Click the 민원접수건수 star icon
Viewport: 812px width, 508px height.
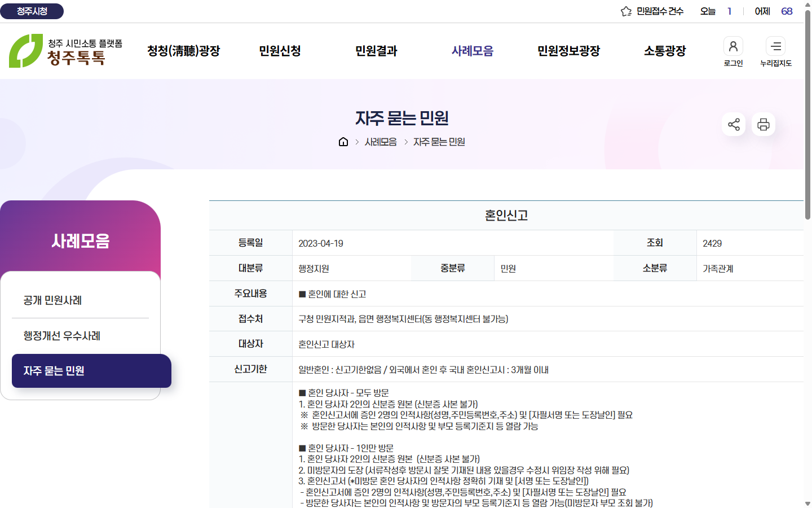point(626,11)
